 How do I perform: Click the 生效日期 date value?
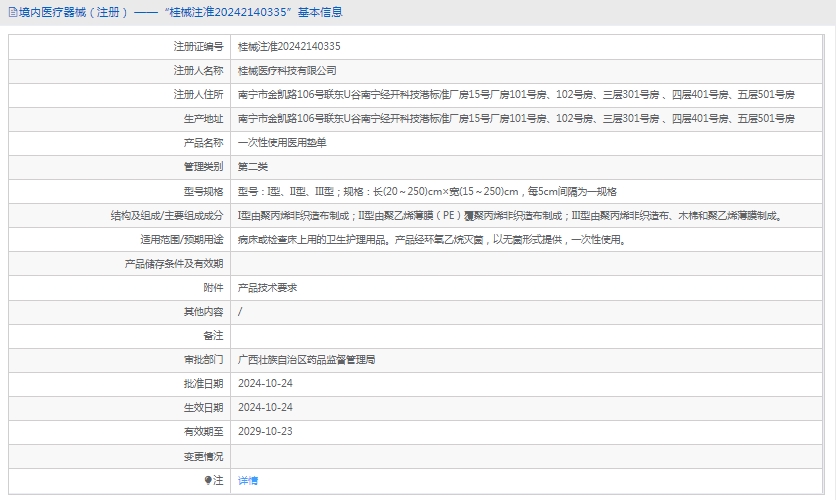(x=265, y=408)
